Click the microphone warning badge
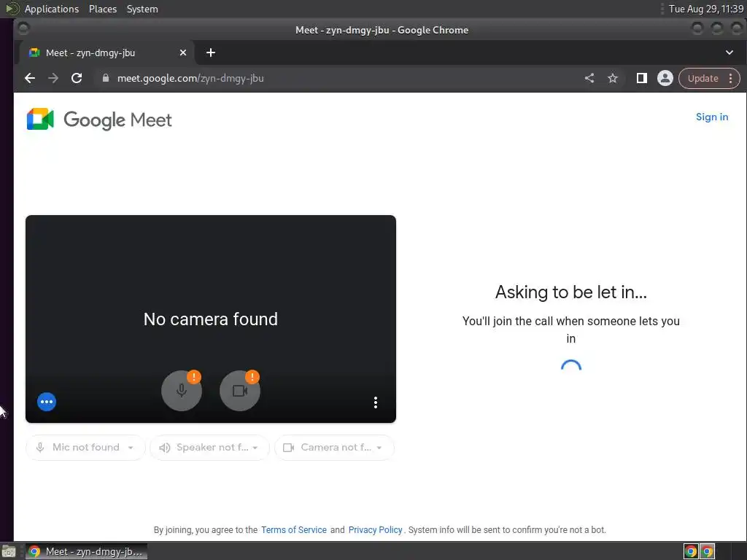The width and height of the screenshot is (747, 560). coord(194,377)
